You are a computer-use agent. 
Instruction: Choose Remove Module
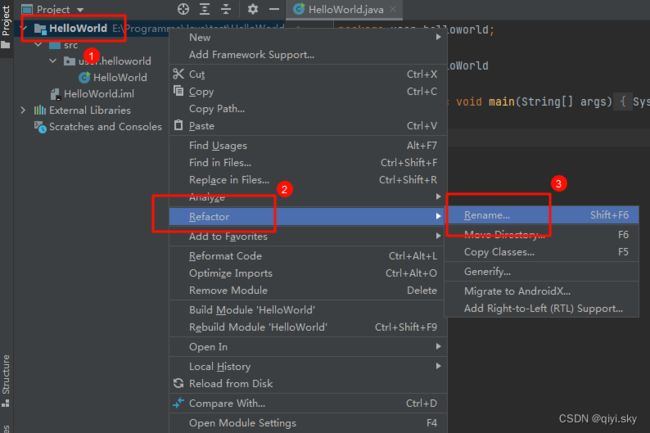[x=308, y=290]
